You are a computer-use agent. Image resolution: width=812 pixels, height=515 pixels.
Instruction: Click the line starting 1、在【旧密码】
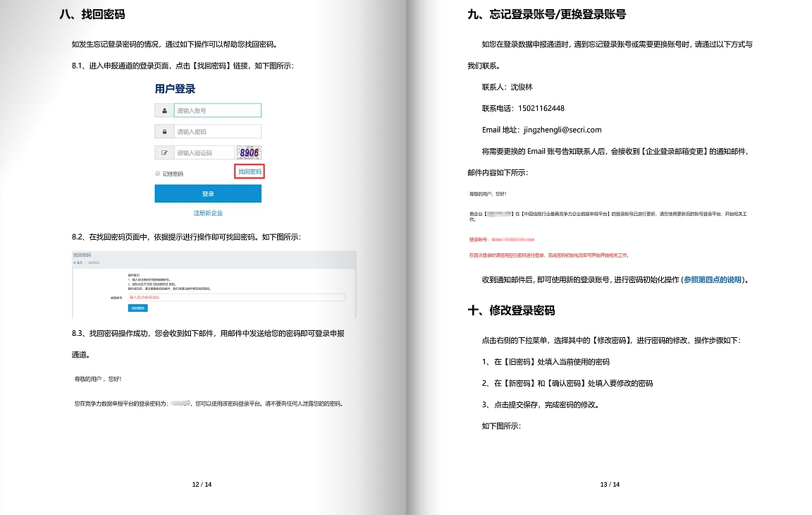tap(546, 362)
